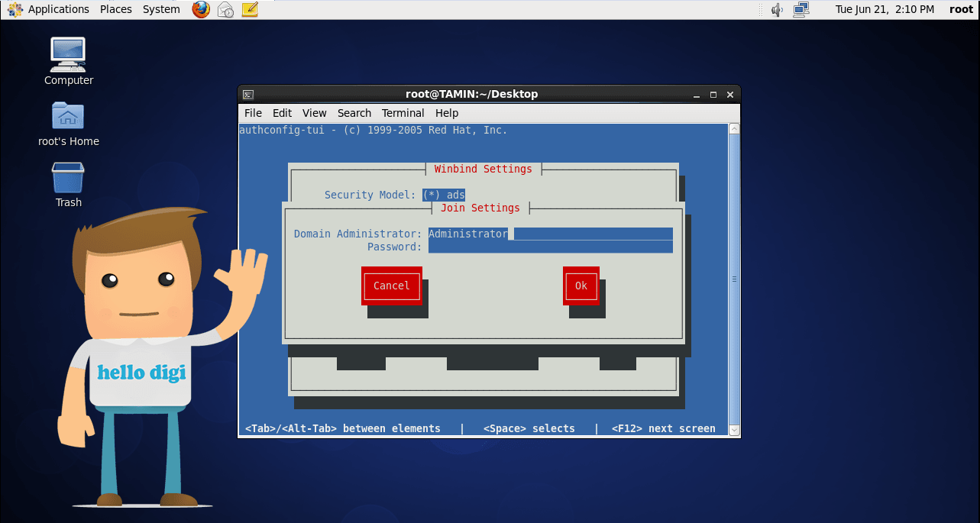
Task: Close the terminal window
Action: pyautogui.click(x=730, y=95)
